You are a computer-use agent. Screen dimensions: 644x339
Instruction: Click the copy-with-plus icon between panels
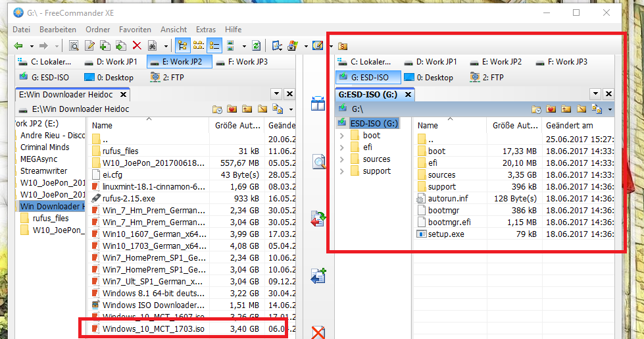pos(318,276)
